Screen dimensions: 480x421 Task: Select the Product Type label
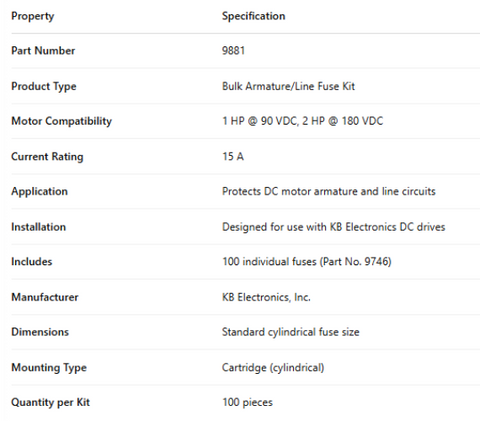coord(44,86)
